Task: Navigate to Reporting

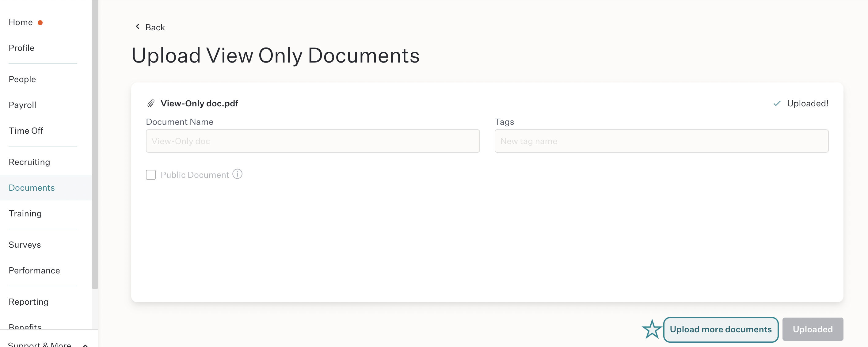Action: tap(29, 302)
